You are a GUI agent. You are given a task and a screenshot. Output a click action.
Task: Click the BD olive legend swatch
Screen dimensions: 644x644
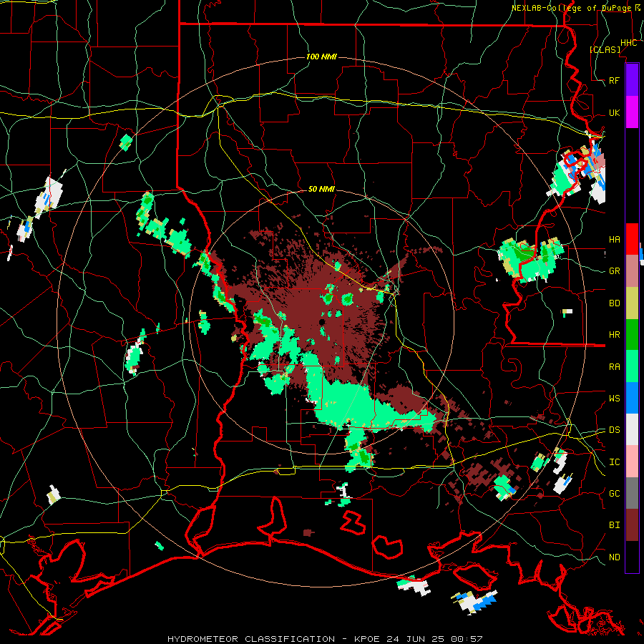tap(632, 303)
